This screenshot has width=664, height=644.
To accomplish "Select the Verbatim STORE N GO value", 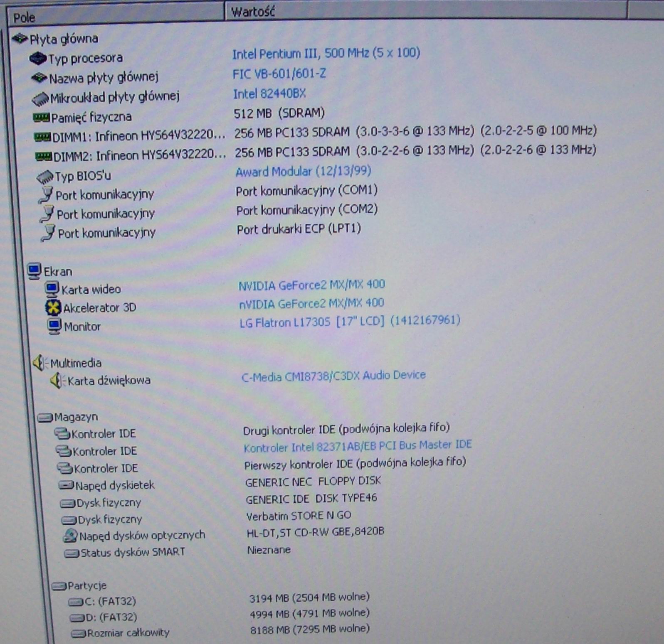I will coord(299,516).
